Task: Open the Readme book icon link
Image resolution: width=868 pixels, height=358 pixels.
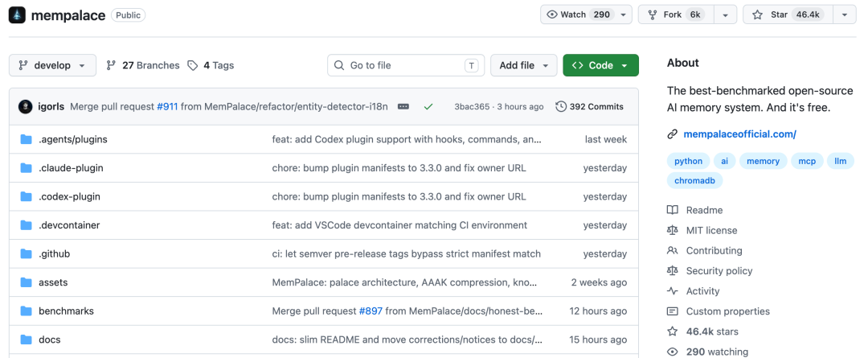Action: [x=673, y=210]
